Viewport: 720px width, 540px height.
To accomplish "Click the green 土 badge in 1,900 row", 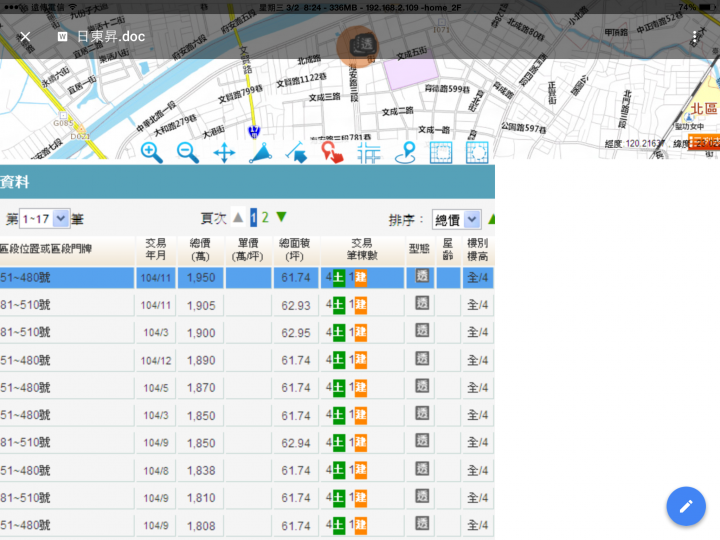I will [x=338, y=332].
